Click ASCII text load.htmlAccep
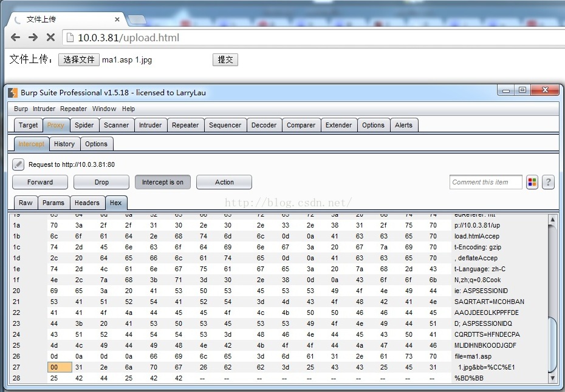The width and height of the screenshot is (565, 392). [x=477, y=237]
